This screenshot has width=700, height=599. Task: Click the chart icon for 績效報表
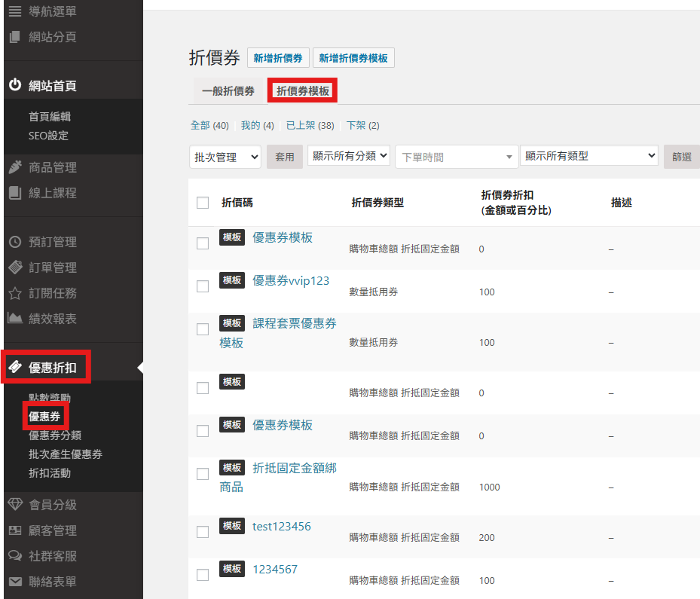click(15, 319)
